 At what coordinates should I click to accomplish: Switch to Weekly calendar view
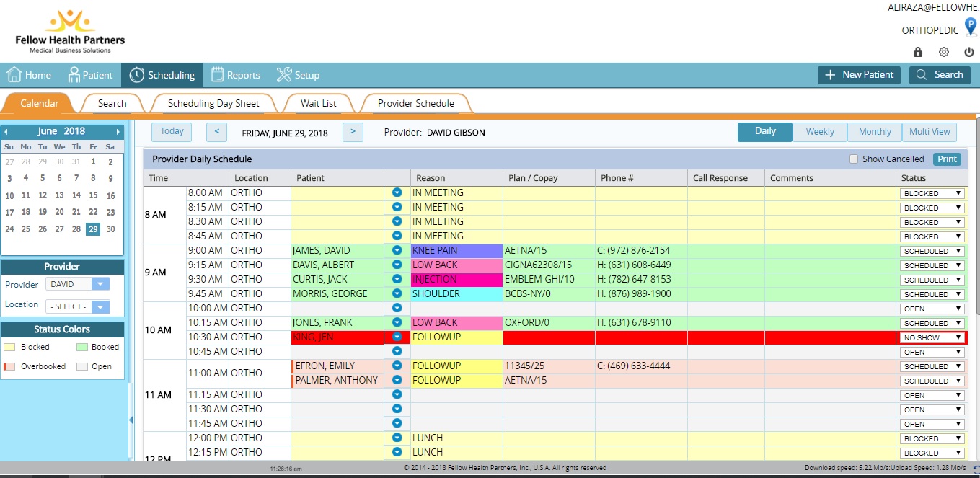tap(820, 132)
